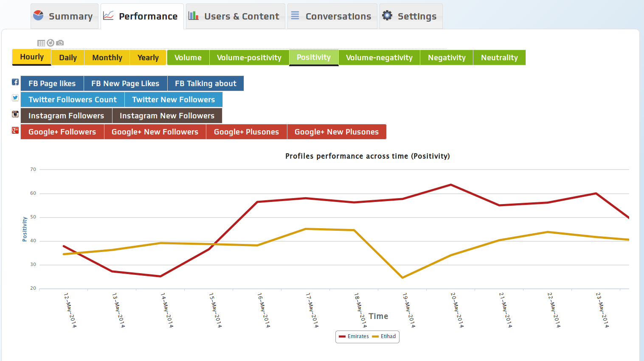Image resolution: width=644 pixels, height=361 pixels.
Task: Click the chart title text
Action: click(x=368, y=156)
